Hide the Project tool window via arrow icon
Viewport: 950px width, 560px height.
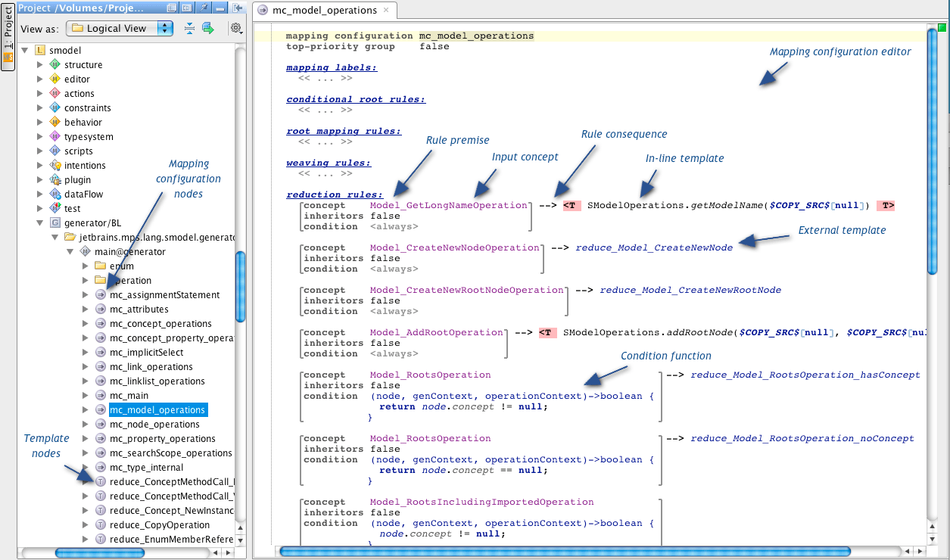[237, 8]
